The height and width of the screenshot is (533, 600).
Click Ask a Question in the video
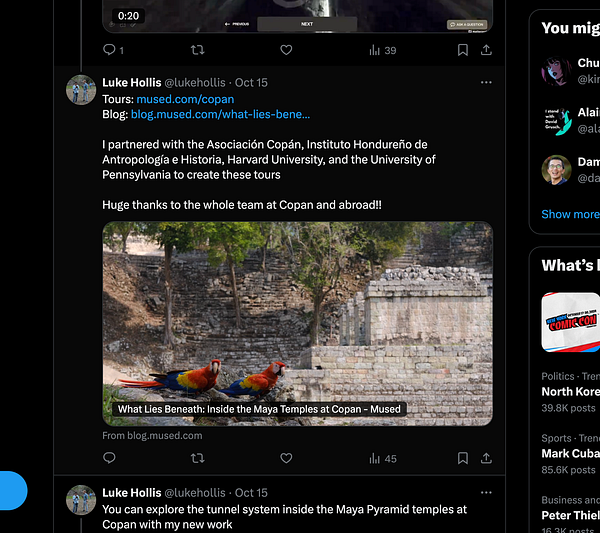pos(467,24)
